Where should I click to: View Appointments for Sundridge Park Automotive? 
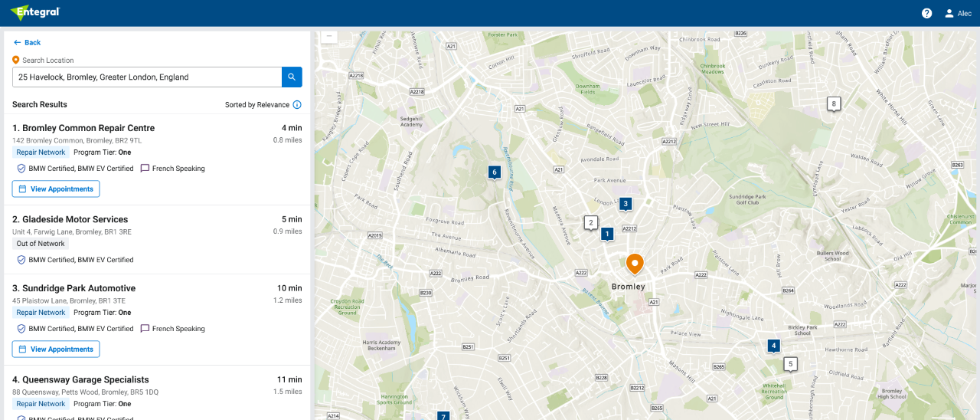56,349
